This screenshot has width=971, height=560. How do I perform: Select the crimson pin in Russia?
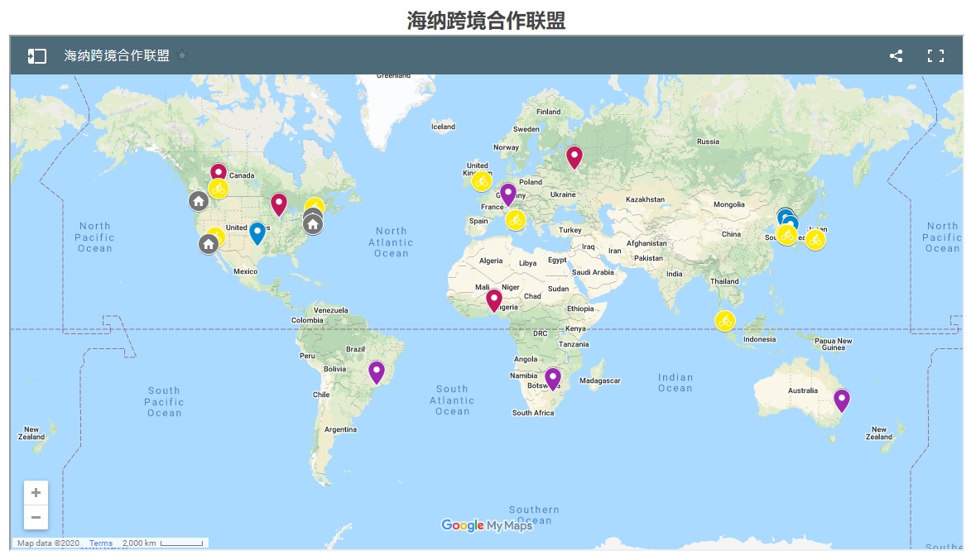coord(574,156)
